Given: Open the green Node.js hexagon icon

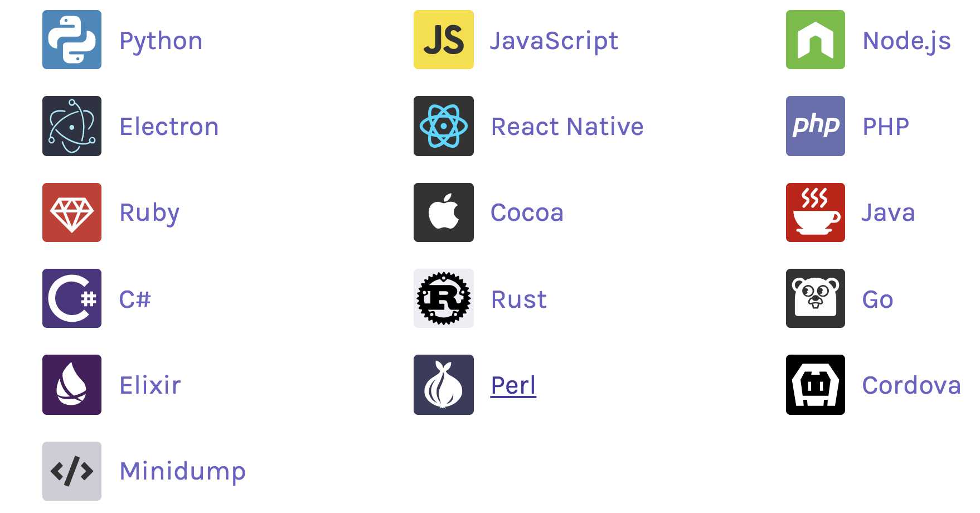Looking at the screenshot, I should [816, 40].
